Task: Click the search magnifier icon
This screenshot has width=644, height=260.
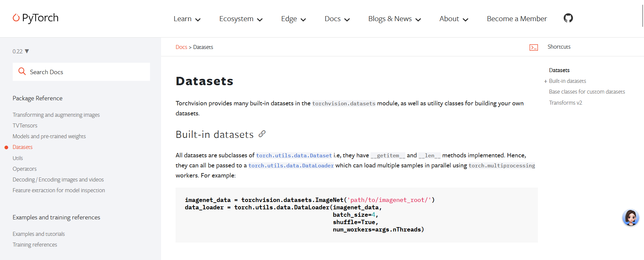Action: [22, 71]
